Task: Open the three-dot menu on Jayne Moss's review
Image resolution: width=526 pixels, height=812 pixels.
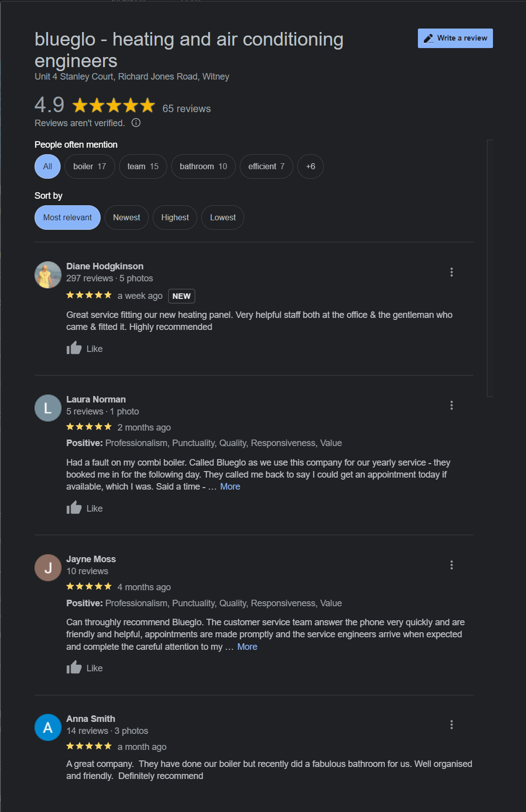Action: coord(452,565)
